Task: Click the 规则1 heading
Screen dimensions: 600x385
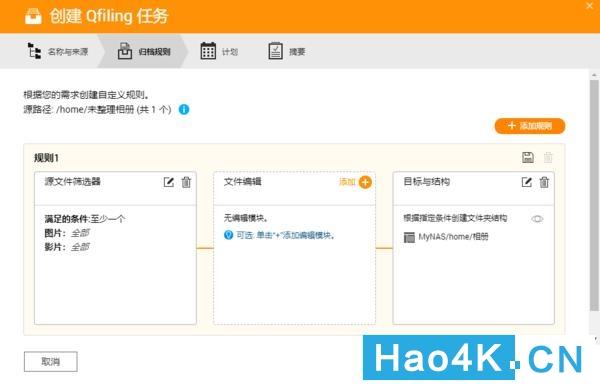Action: pos(46,158)
